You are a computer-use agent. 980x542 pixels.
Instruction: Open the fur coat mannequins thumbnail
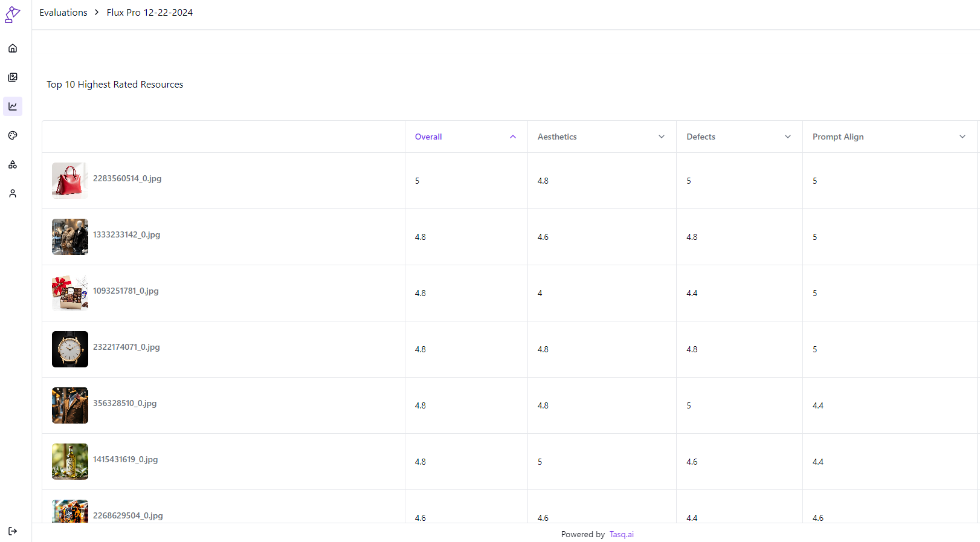point(70,237)
